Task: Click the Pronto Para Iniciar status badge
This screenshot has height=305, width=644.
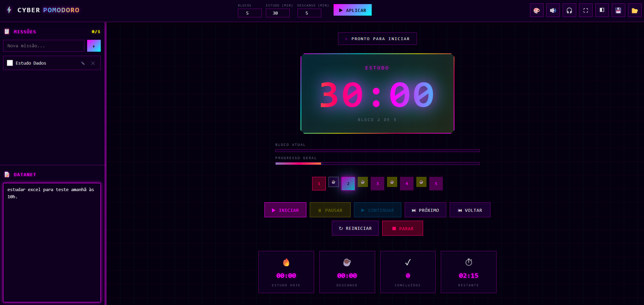Action: 377,39
